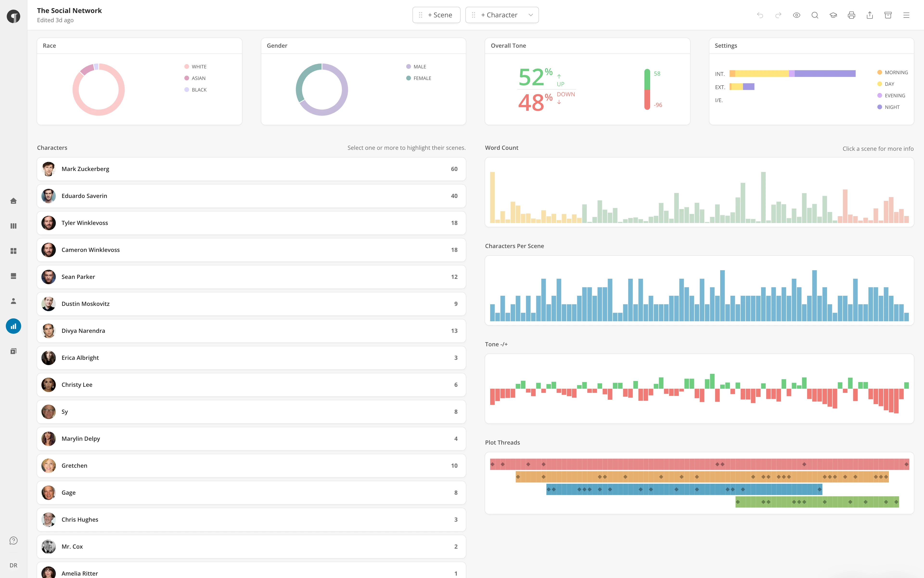
Task: Select the statistics bar-chart icon in sidebar
Action: click(13, 326)
